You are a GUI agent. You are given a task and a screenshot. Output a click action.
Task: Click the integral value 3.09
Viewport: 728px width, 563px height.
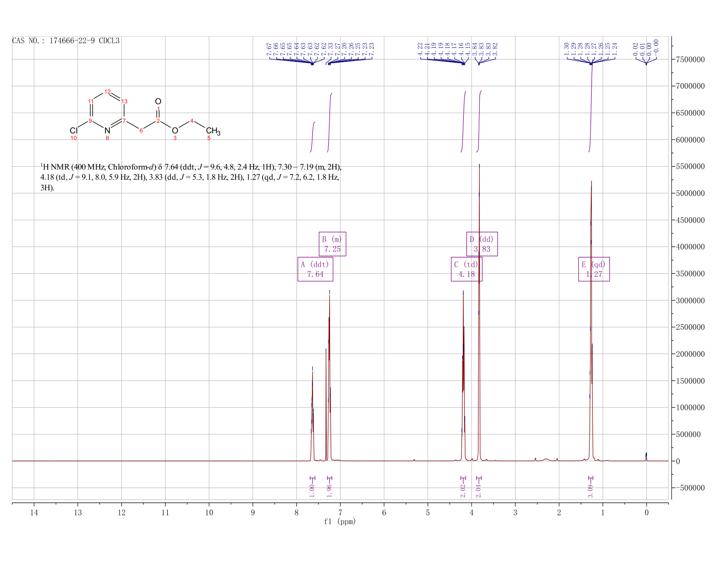coord(590,490)
